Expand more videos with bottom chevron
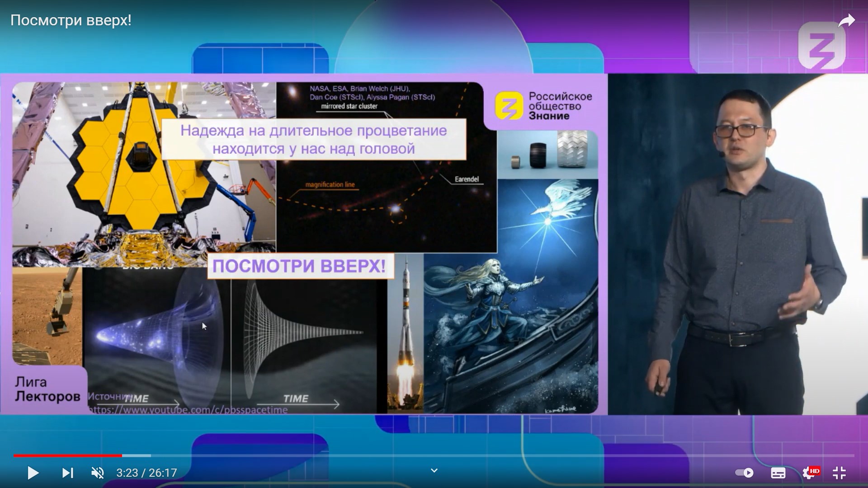 pos(434,470)
